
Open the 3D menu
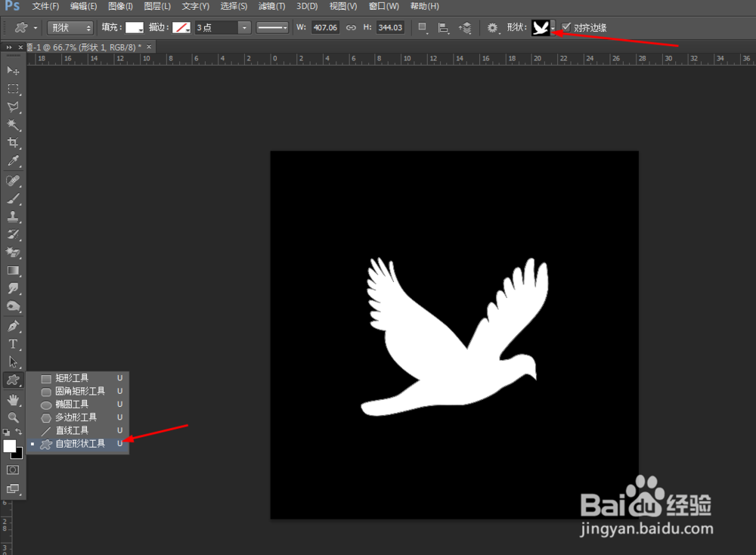pos(307,6)
